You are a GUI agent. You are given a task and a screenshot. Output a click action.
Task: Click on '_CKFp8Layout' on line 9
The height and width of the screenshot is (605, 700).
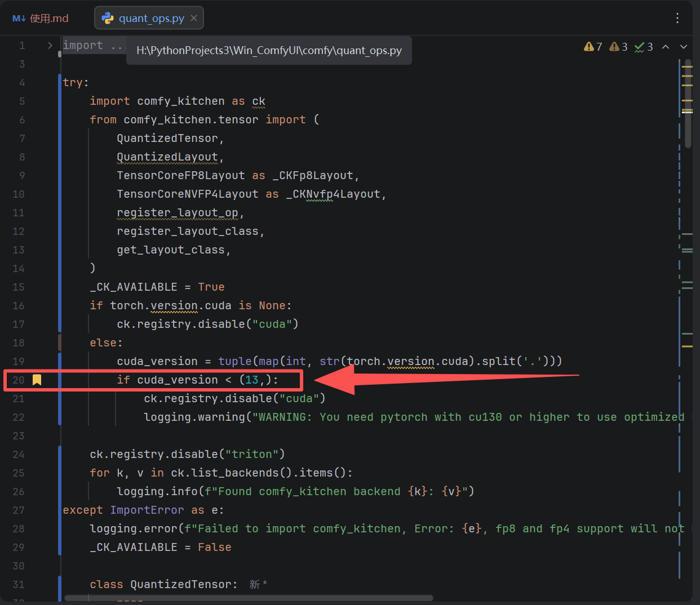(313, 175)
